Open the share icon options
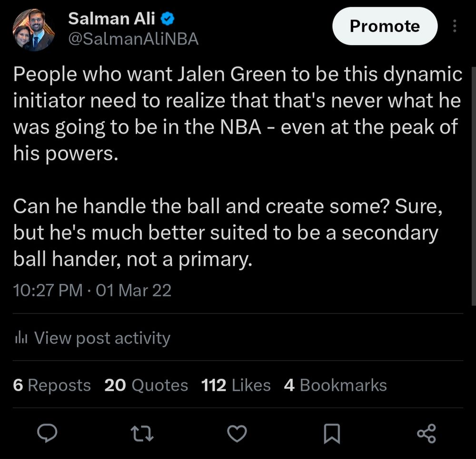The width and height of the screenshot is (476, 459). click(426, 433)
